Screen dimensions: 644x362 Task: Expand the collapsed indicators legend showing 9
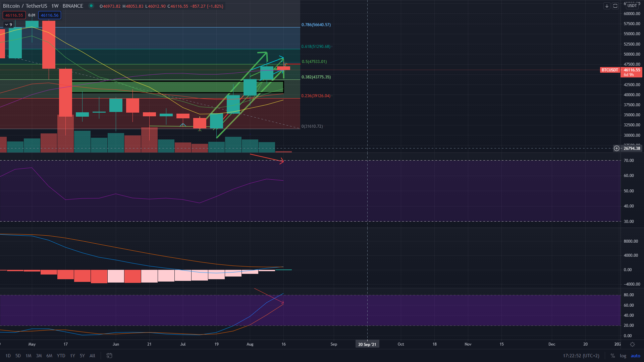(x=8, y=24)
